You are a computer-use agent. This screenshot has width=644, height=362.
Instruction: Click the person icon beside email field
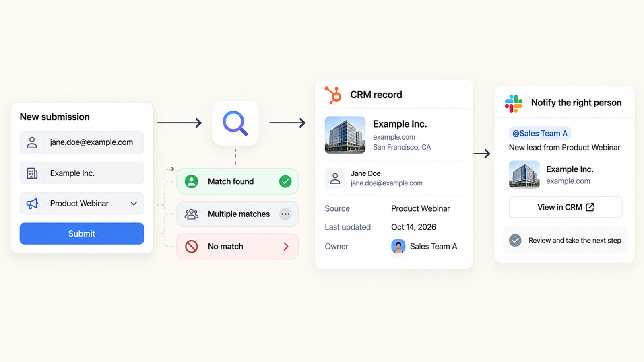pos(32,142)
